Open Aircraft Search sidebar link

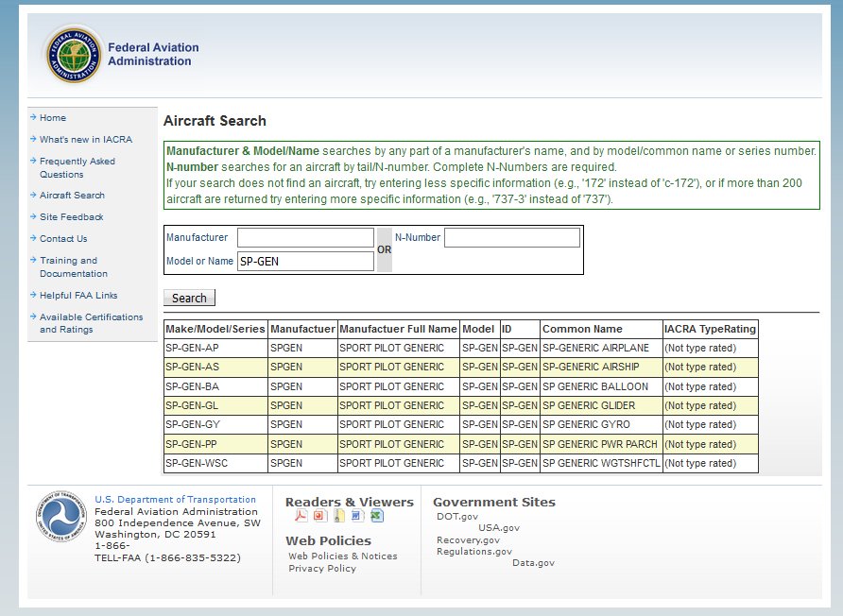coord(72,196)
